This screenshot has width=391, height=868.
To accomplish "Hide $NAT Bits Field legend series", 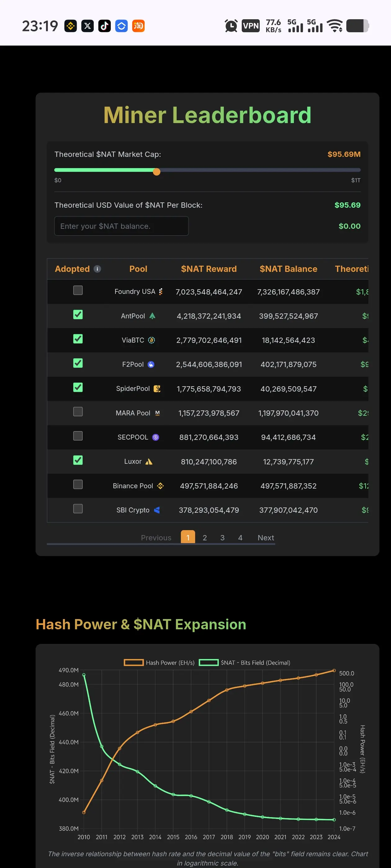I will coord(245,662).
